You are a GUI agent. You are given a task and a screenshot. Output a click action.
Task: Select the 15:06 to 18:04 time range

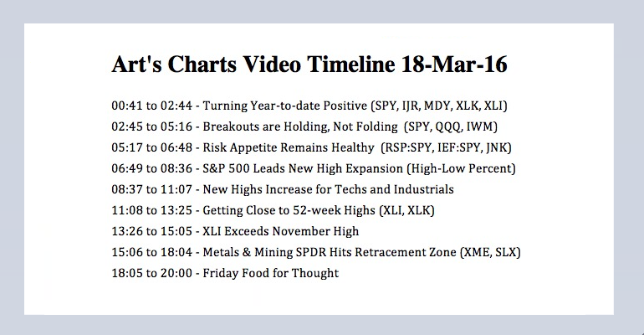point(151,252)
